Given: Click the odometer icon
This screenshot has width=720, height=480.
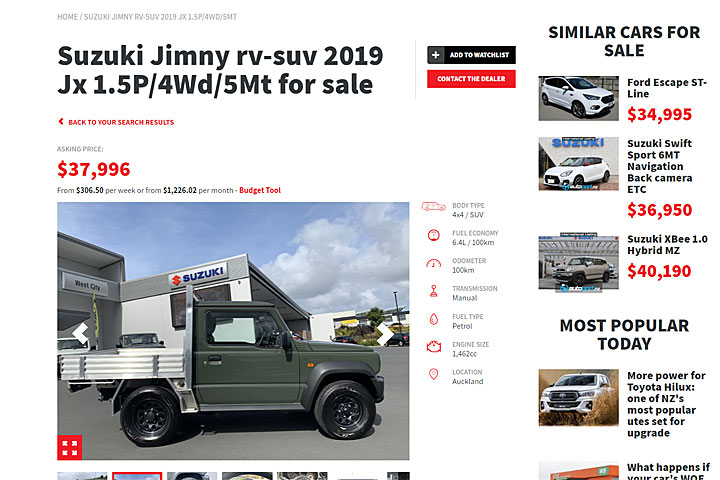Looking at the screenshot, I should 433,263.
